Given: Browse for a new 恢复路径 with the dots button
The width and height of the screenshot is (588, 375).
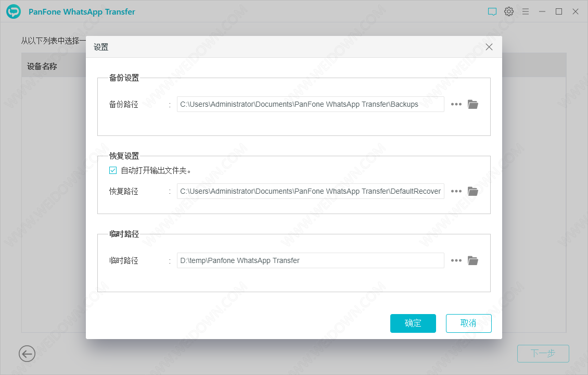Looking at the screenshot, I should [456, 191].
